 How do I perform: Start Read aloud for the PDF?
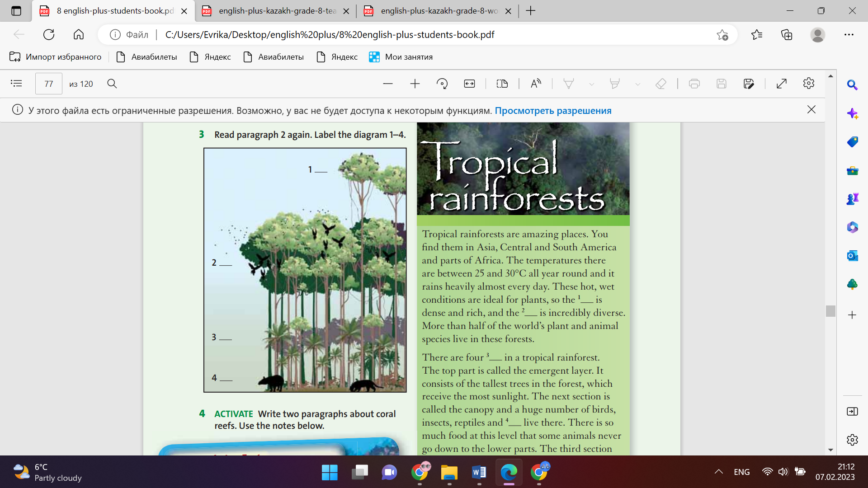click(x=536, y=84)
